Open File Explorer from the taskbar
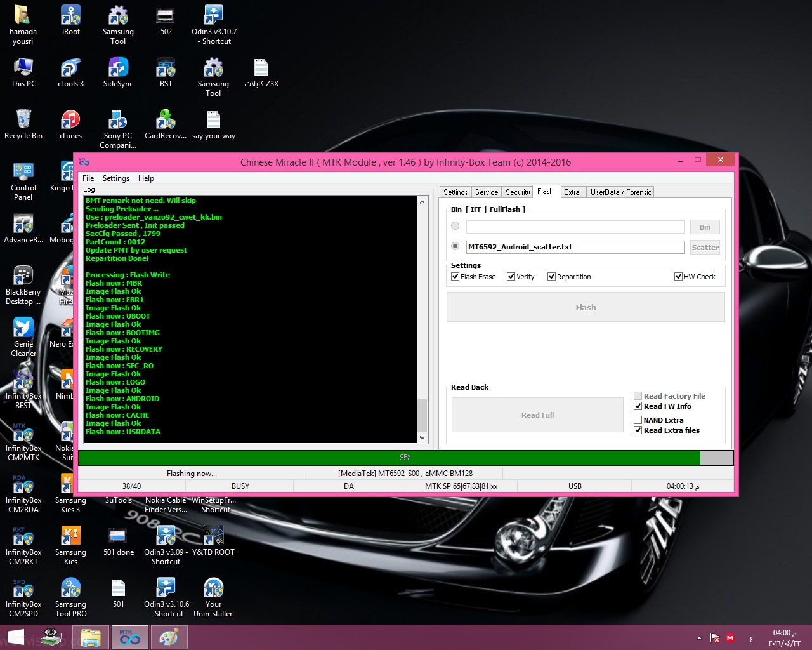The image size is (812, 650). (91, 637)
